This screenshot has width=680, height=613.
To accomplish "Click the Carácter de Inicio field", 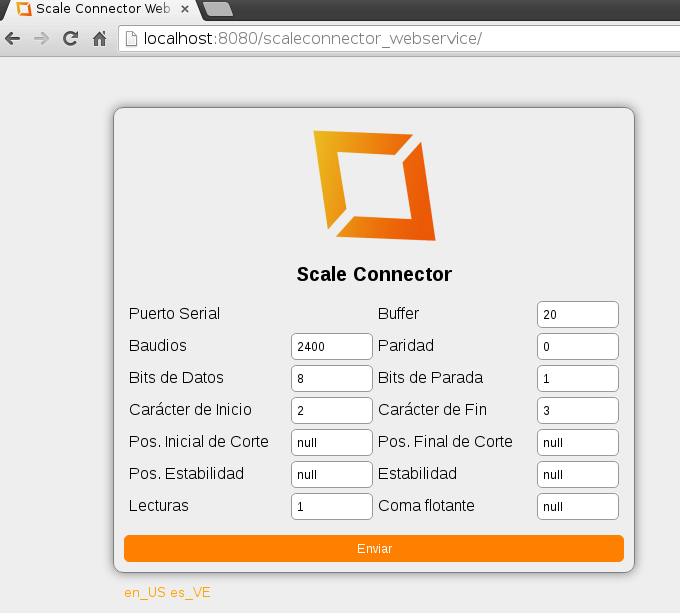I will (x=331, y=410).
